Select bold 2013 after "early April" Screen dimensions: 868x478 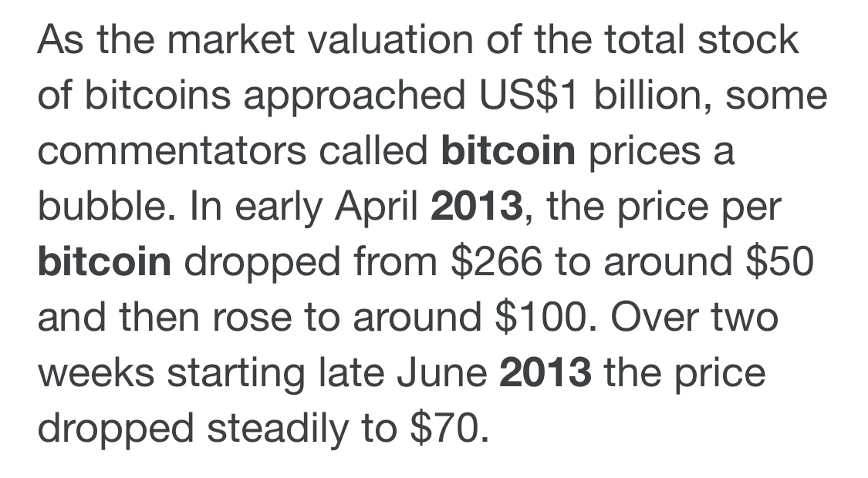(x=477, y=207)
